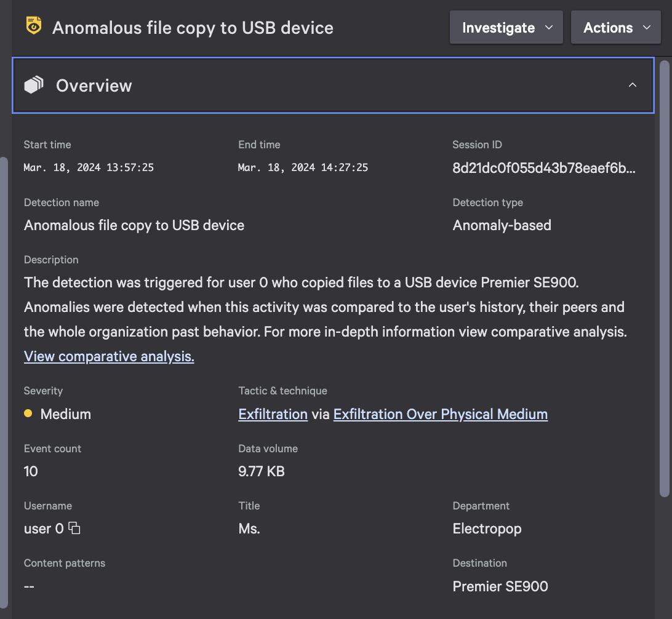The height and width of the screenshot is (619, 672).
Task: Open the Actions dropdown menu
Action: click(x=615, y=28)
